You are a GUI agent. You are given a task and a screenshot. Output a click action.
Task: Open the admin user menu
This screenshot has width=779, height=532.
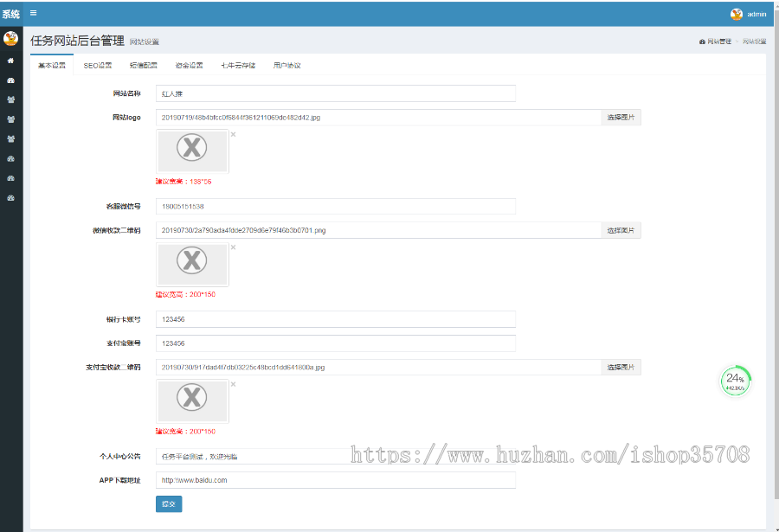coord(749,14)
